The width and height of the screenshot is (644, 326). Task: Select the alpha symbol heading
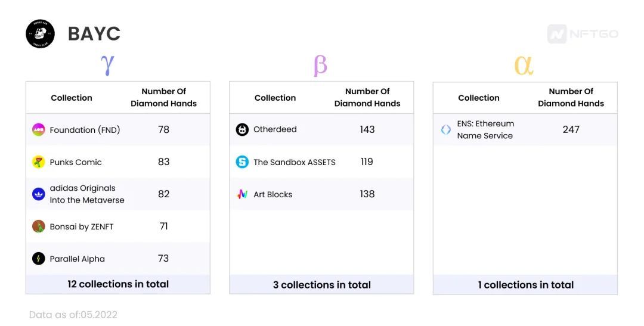(x=524, y=66)
